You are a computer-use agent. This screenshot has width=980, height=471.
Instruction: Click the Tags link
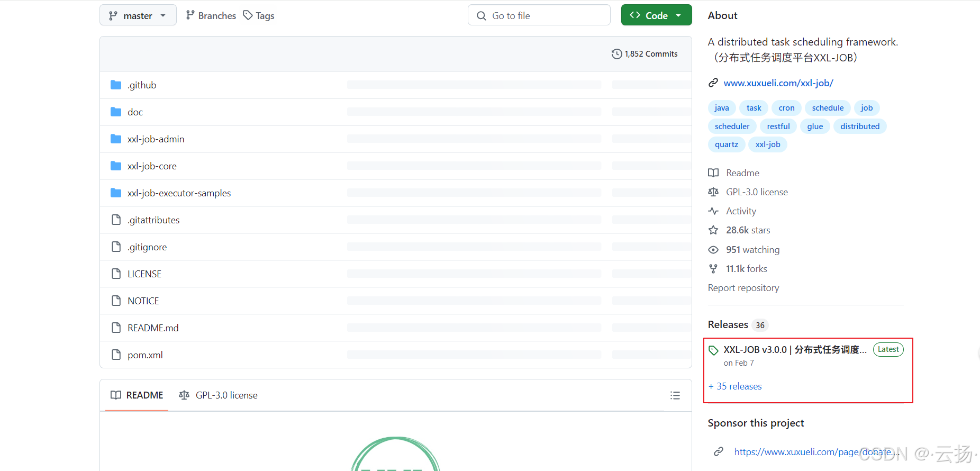click(259, 15)
